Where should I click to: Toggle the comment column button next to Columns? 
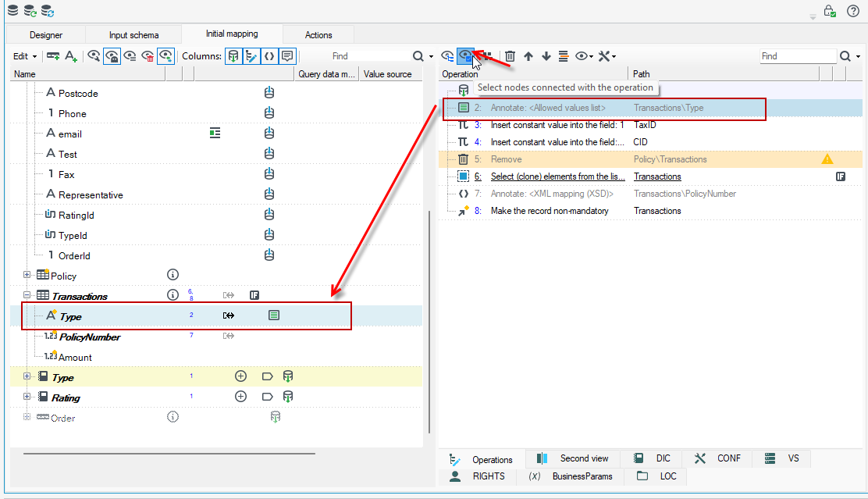click(x=287, y=56)
